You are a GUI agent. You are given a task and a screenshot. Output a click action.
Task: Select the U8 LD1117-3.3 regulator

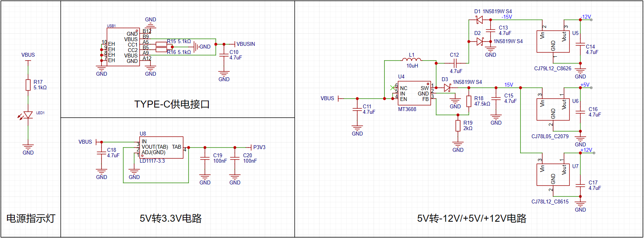click(x=161, y=148)
